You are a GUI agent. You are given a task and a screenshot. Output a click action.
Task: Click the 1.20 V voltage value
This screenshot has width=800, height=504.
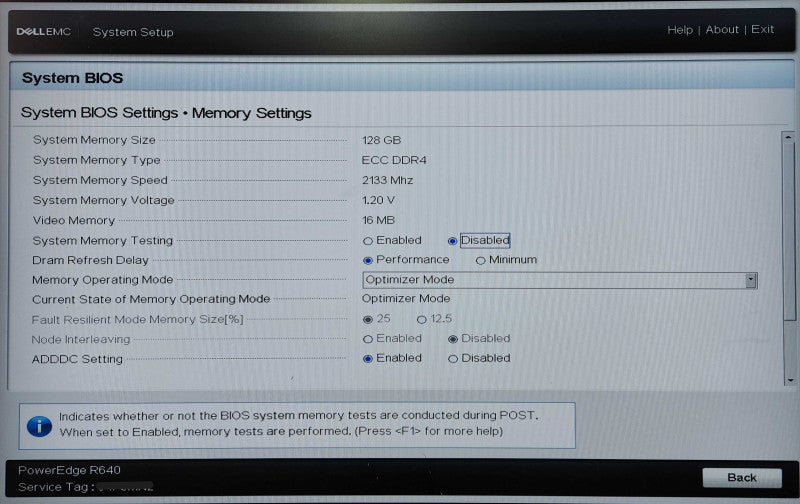tap(378, 200)
